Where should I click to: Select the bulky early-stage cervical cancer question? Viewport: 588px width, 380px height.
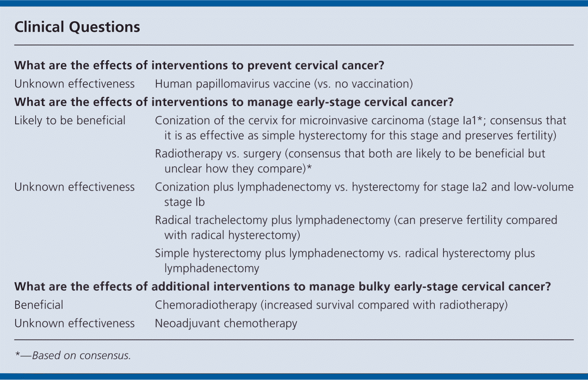pyautogui.click(x=282, y=286)
